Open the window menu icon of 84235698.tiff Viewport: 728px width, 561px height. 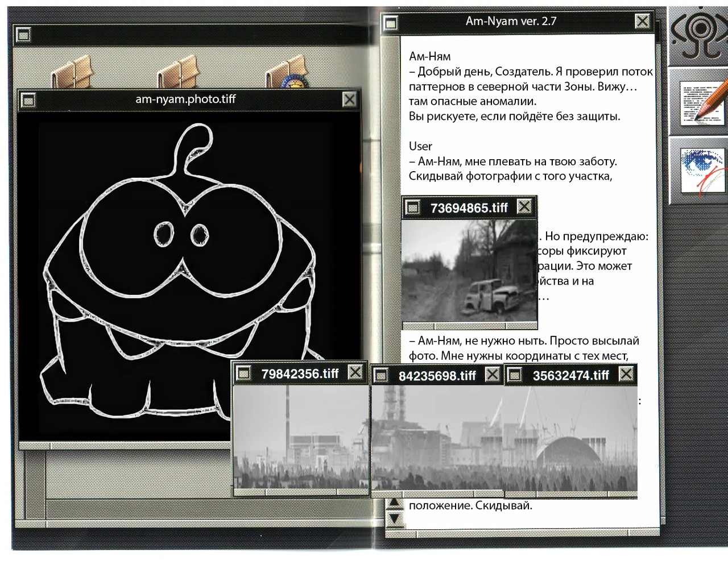pyautogui.click(x=380, y=375)
